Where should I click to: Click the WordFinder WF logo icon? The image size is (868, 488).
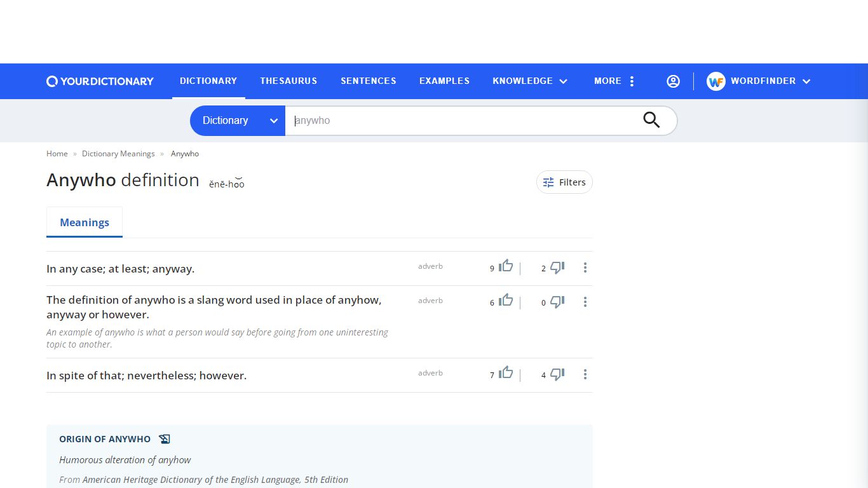pyautogui.click(x=716, y=81)
